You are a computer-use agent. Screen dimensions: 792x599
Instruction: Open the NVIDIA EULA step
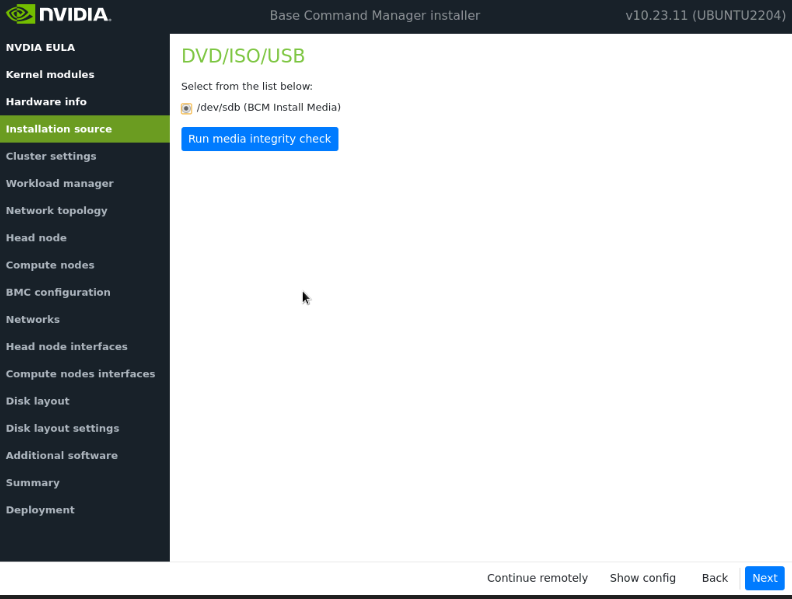(40, 47)
